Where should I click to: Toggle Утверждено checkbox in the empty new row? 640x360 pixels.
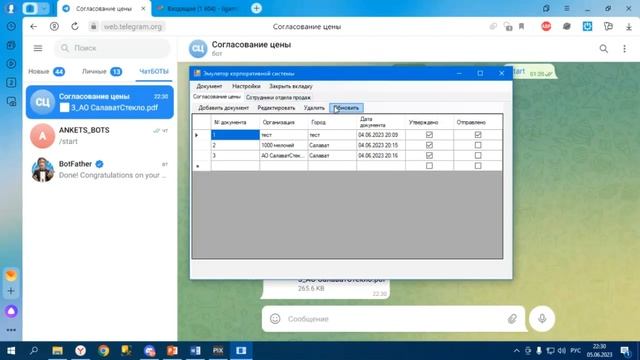click(x=429, y=166)
